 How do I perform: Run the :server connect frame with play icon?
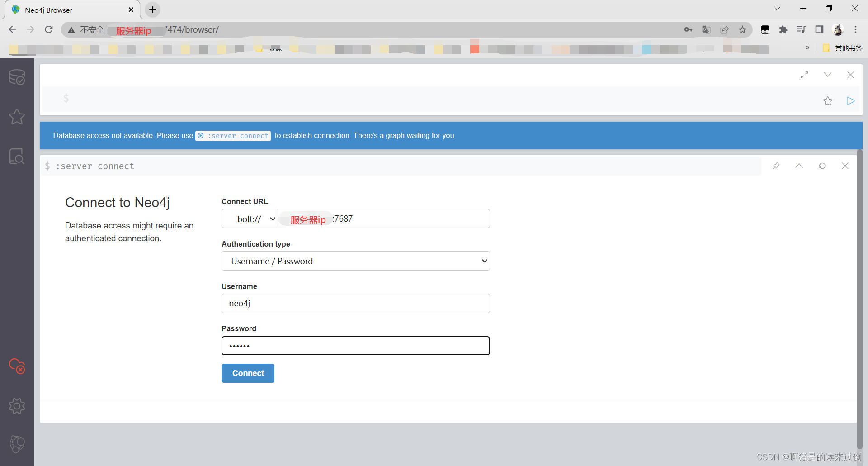tap(850, 101)
